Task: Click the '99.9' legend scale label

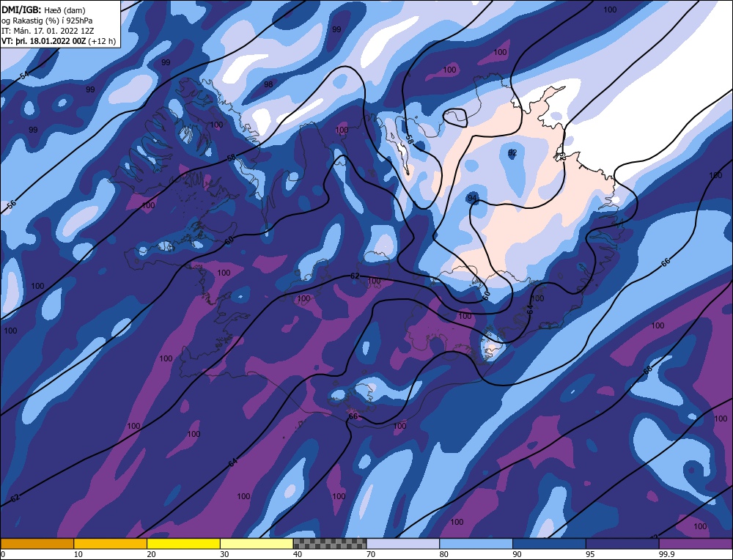Action: (666, 554)
